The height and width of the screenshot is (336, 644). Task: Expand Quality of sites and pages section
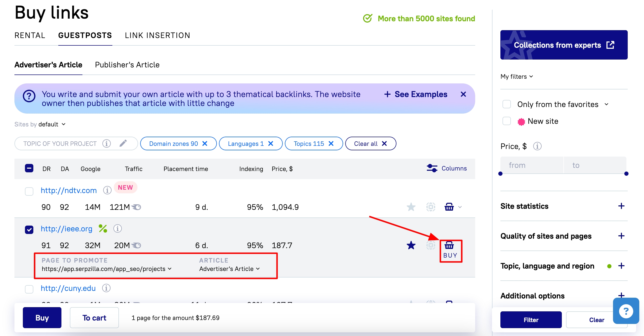pos(621,236)
